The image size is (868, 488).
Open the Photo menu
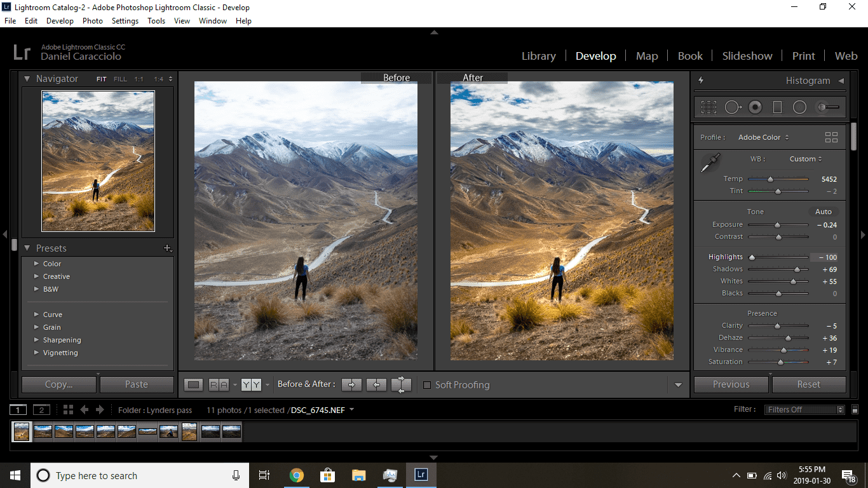pos(93,20)
